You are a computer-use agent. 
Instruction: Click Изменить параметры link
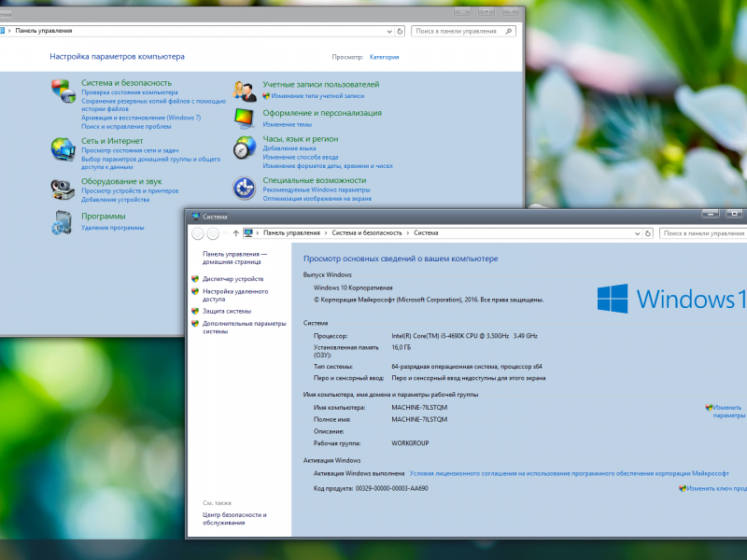(729, 412)
